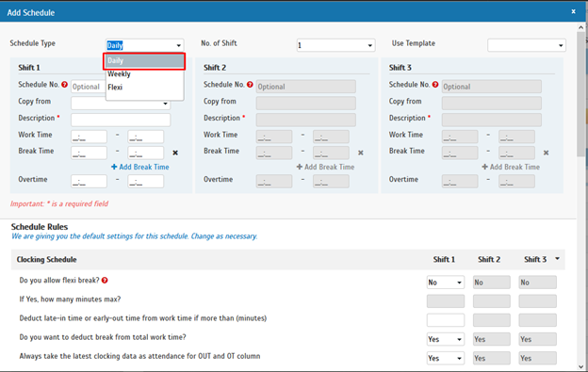Click Shift 2 Schedule No. help icon
The width and height of the screenshot is (588, 372).
click(x=250, y=85)
